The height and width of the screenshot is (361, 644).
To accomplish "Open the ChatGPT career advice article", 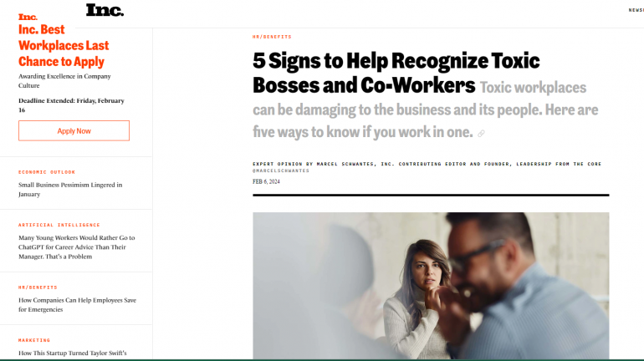I will [76, 247].
